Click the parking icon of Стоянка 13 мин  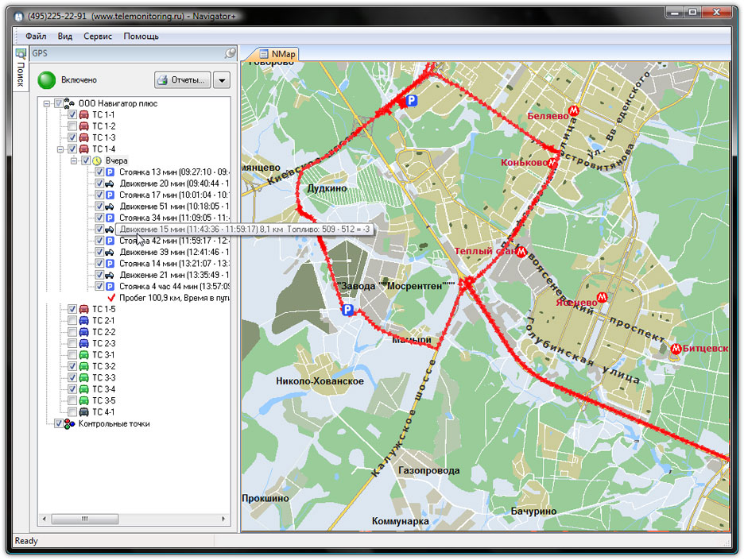click(110, 172)
